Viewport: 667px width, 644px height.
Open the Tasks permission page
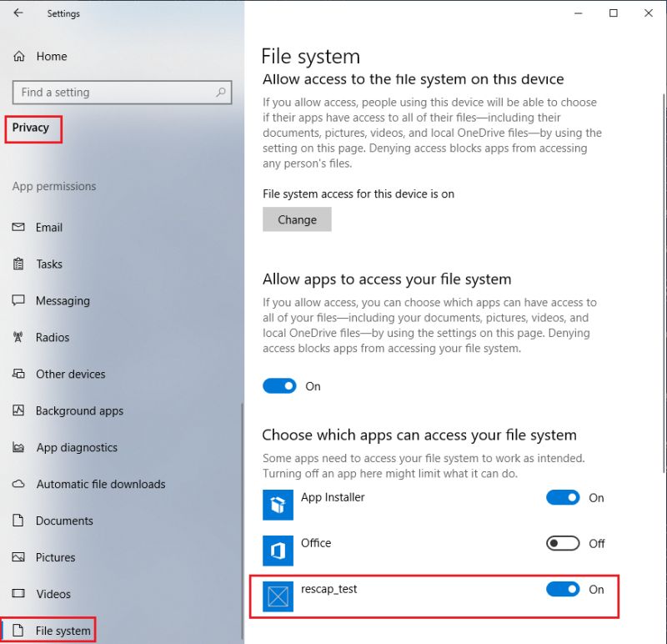pos(19,264)
